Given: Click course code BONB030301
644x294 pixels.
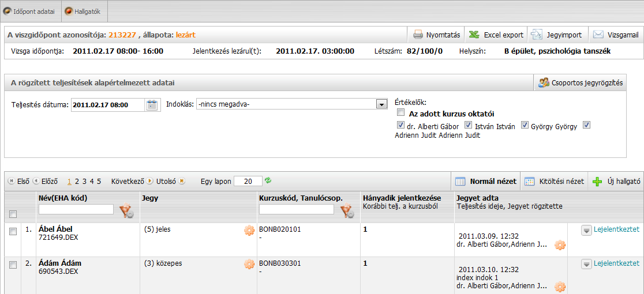Looking at the screenshot, I should click(280, 263).
